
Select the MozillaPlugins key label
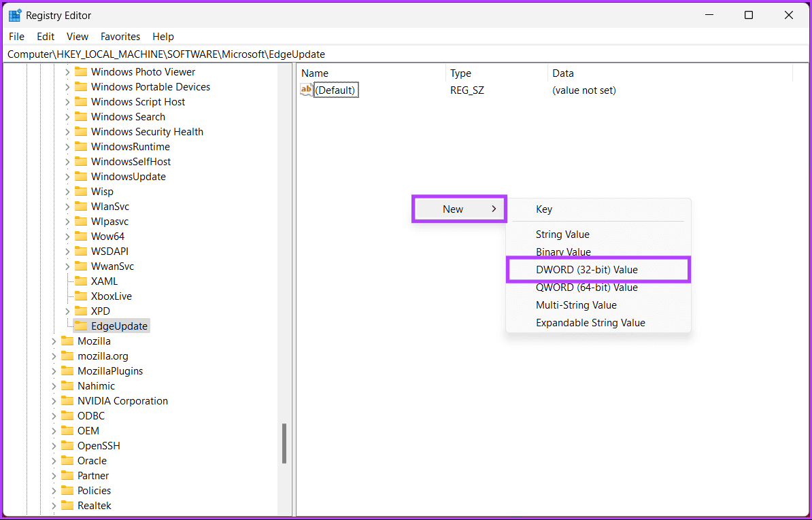click(x=110, y=371)
